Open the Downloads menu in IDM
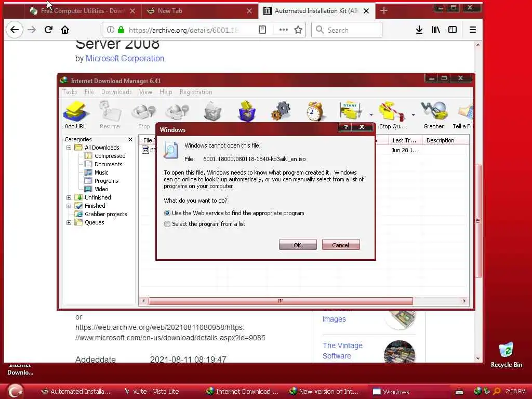The image size is (532, 399). pyautogui.click(x=116, y=92)
